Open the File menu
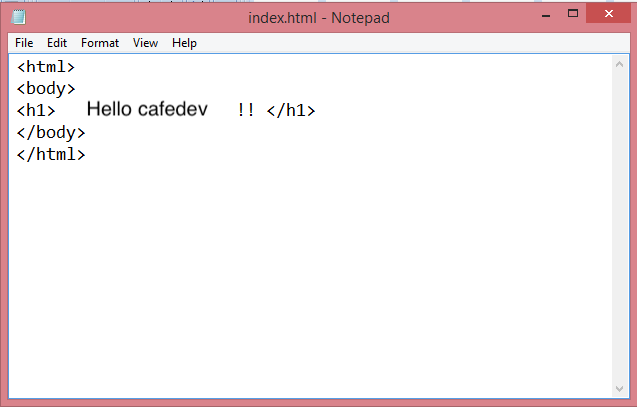Viewport: 637px width, 407px height. click(24, 43)
